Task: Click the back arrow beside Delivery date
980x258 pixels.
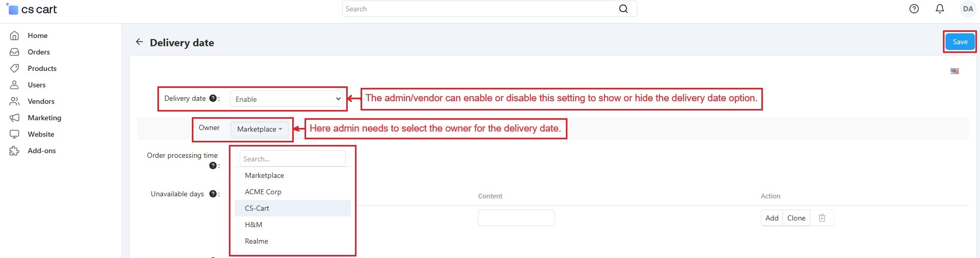Action: (x=139, y=42)
